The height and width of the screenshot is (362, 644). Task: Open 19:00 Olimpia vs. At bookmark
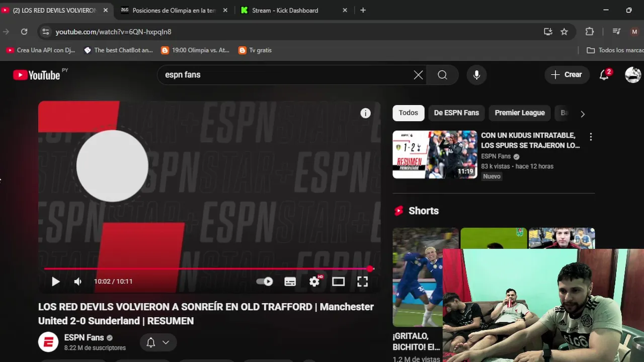[x=195, y=50]
